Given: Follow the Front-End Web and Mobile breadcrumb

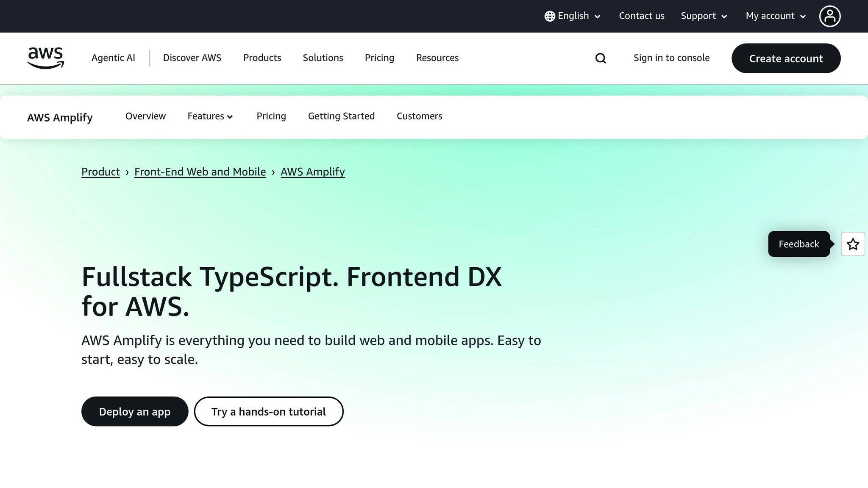Looking at the screenshot, I should 200,172.
